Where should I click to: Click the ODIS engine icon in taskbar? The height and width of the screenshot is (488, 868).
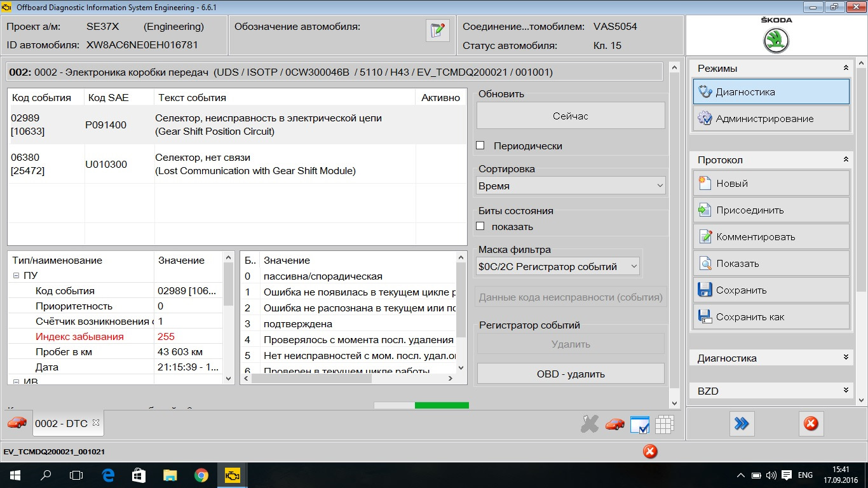point(232,475)
